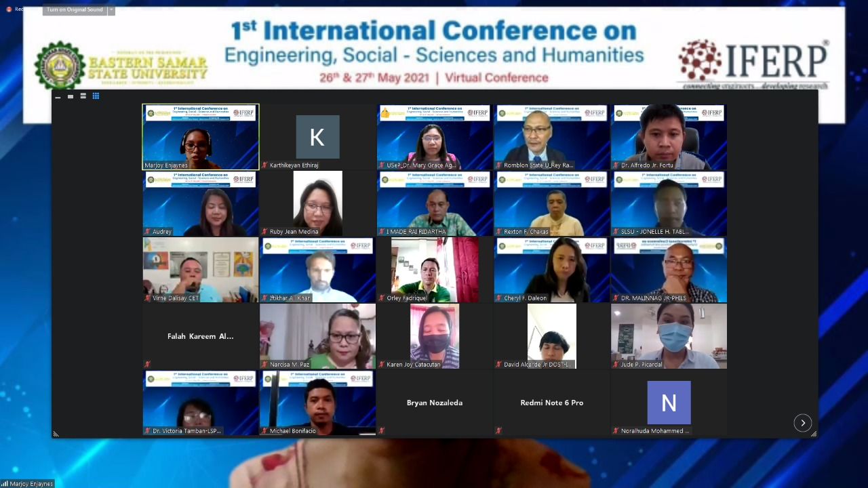
Task: Switch to gallery view grid icon
Action: pyautogui.click(x=96, y=96)
